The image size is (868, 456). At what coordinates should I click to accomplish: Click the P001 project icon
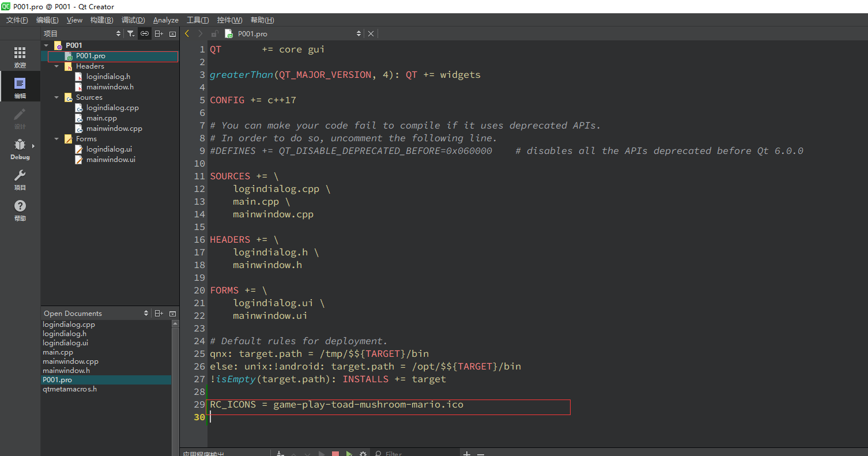click(58, 45)
